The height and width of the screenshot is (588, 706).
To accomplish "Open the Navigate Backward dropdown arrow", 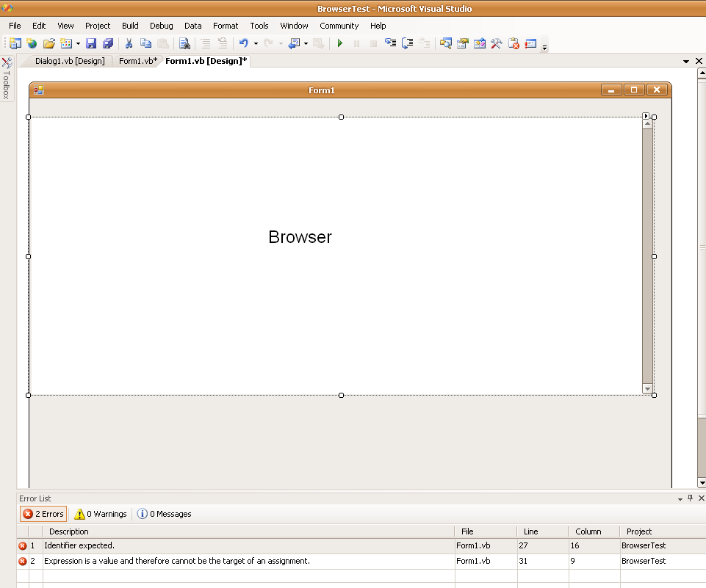I will click(x=306, y=43).
